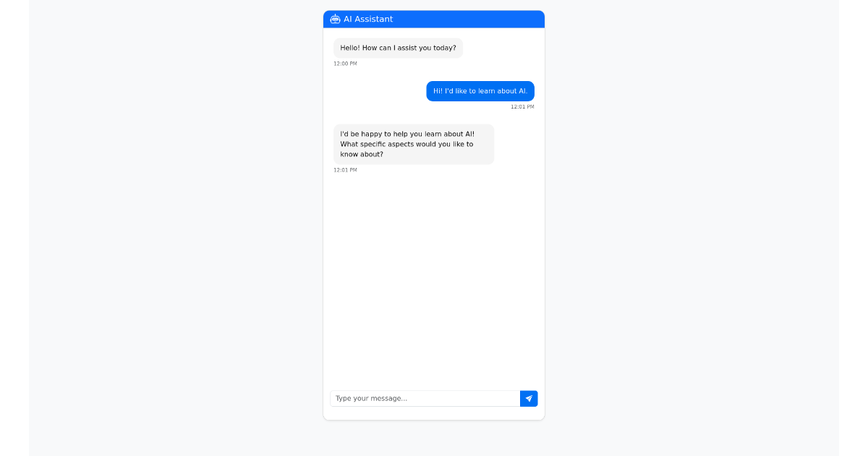Screen dimensions: 868x456
Task: Click the "AI Assistant" title text
Action: click(x=369, y=19)
